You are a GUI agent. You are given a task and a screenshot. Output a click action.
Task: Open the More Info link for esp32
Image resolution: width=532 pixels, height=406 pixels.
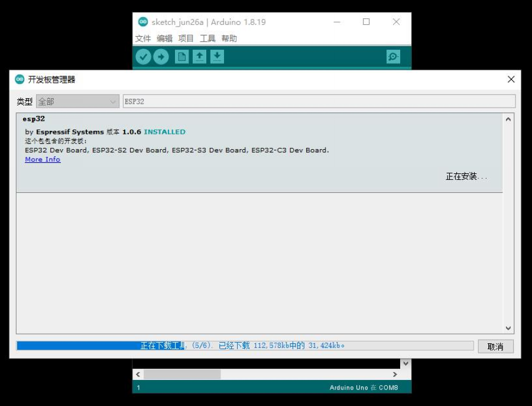pyautogui.click(x=43, y=159)
